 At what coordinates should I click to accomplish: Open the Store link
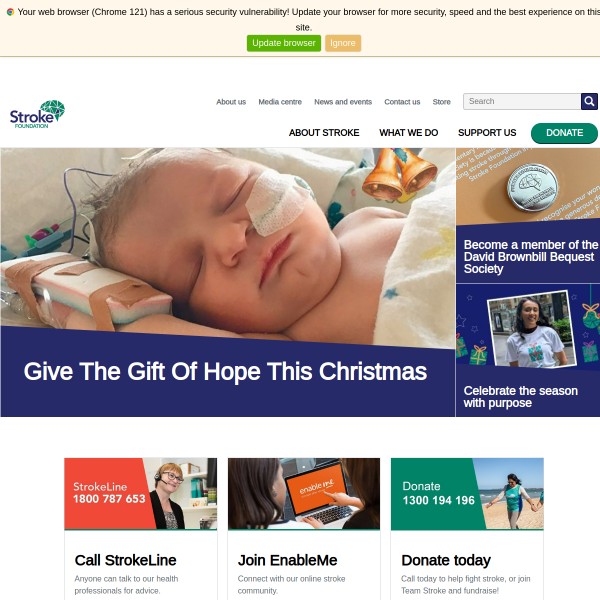[441, 102]
